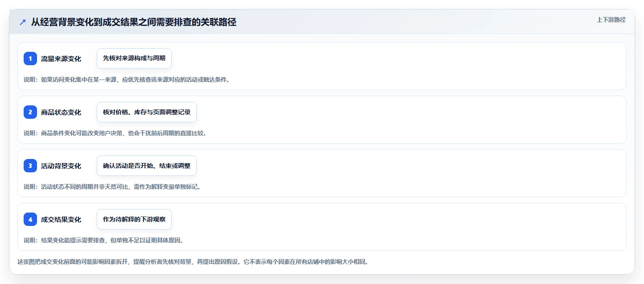Click the 流量来源变化 heading
This screenshot has width=644, height=284.
pos(61,58)
